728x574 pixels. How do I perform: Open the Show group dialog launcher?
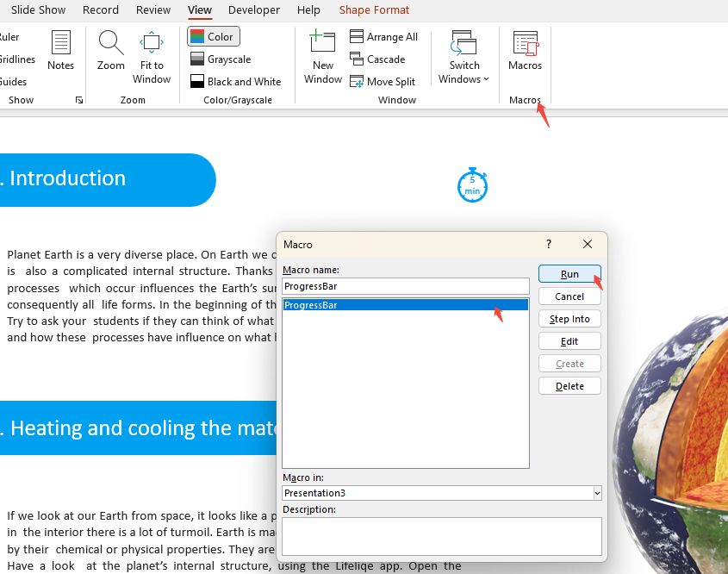[78, 100]
